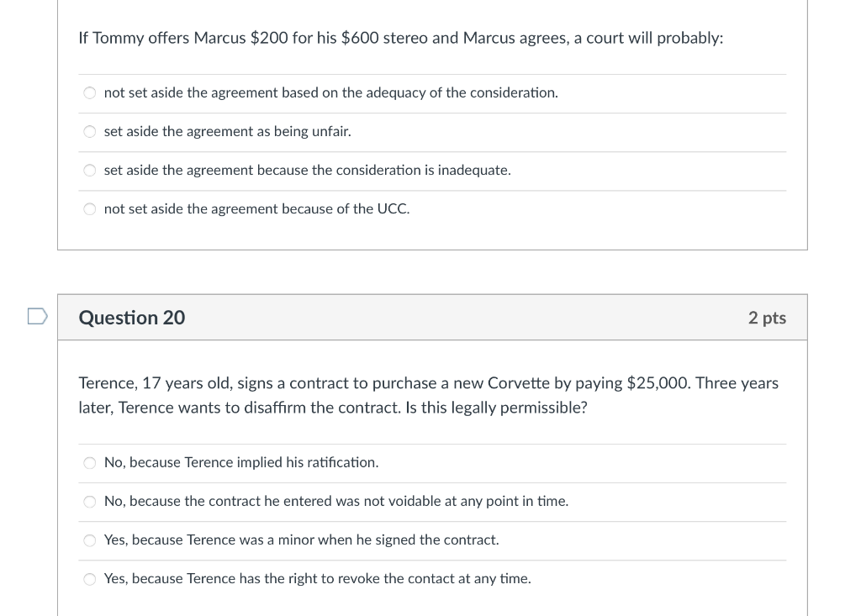
Task: Click answer text "revoke the contact at any time"
Action: [317, 579]
